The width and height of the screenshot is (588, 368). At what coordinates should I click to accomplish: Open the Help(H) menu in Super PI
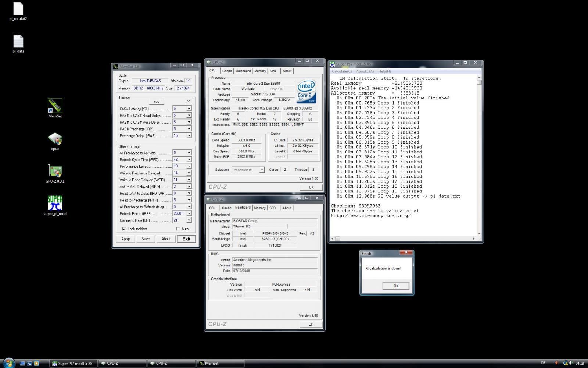pyautogui.click(x=384, y=71)
